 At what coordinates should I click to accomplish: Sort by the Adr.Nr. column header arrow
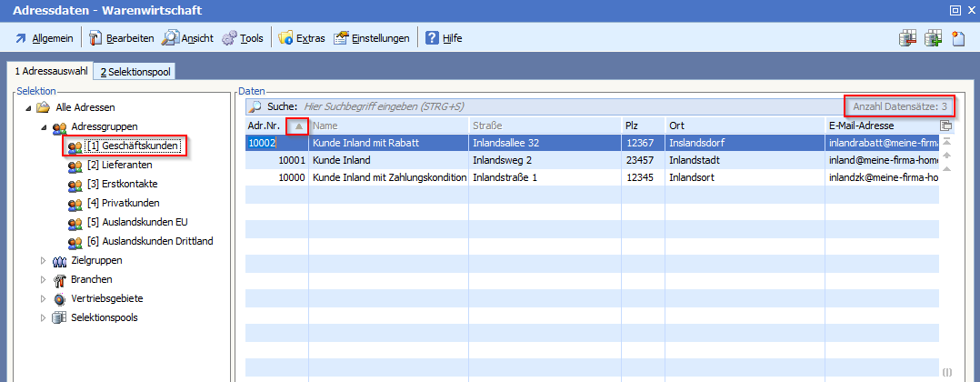(299, 126)
